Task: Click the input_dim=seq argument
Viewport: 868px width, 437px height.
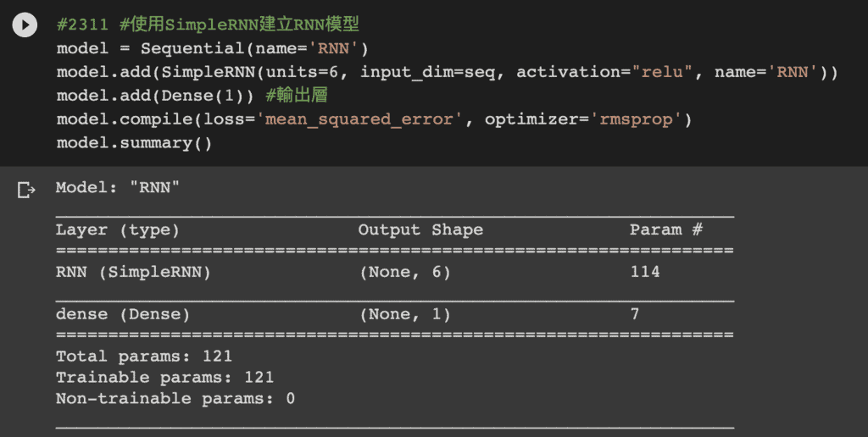Action: pos(428,73)
